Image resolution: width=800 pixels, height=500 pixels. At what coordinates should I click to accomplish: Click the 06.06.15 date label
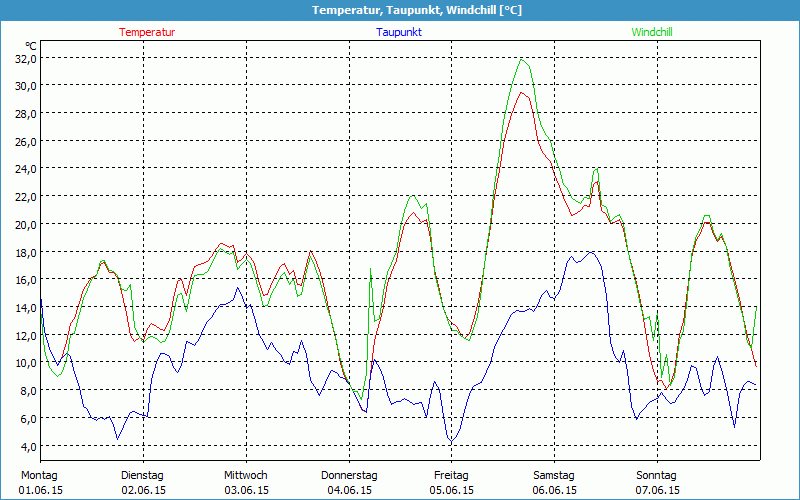[555, 490]
